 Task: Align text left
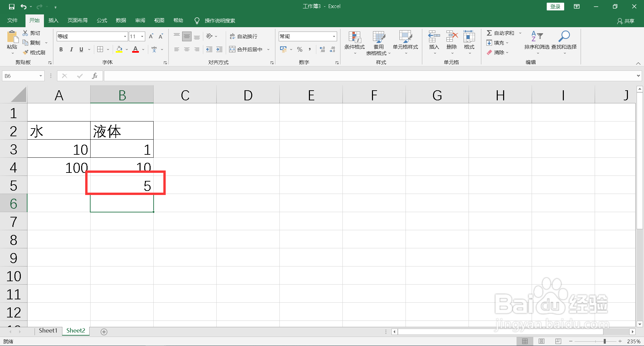pyautogui.click(x=177, y=49)
